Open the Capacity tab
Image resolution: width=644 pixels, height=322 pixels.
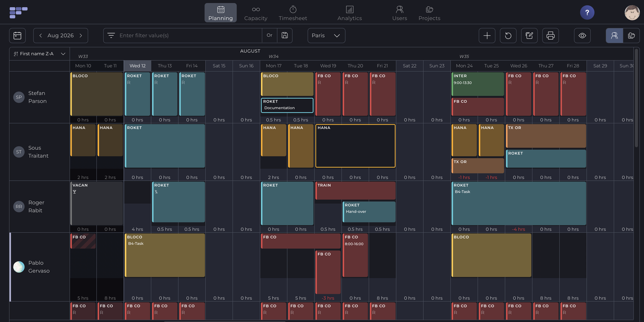(256, 13)
